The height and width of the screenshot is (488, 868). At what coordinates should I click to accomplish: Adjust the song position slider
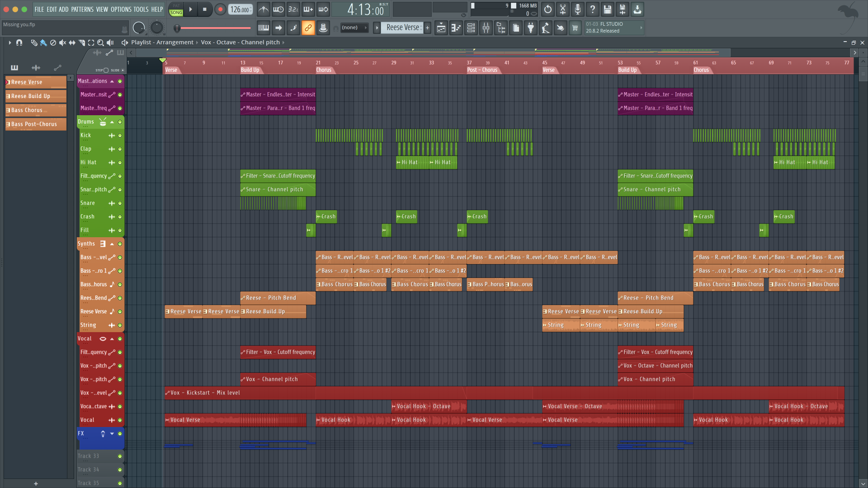click(213, 28)
